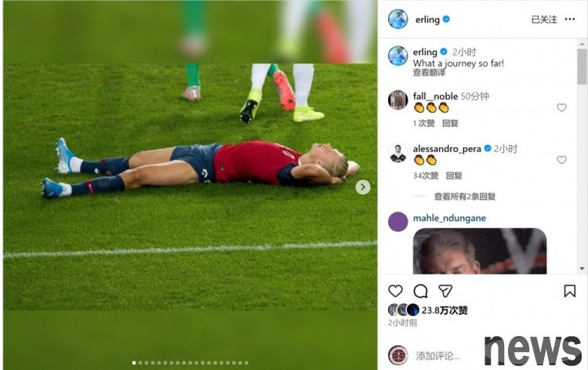Image resolution: width=588 pixels, height=370 pixels.
Task: Open the 23.8万次赞 likes list
Action: (445, 310)
